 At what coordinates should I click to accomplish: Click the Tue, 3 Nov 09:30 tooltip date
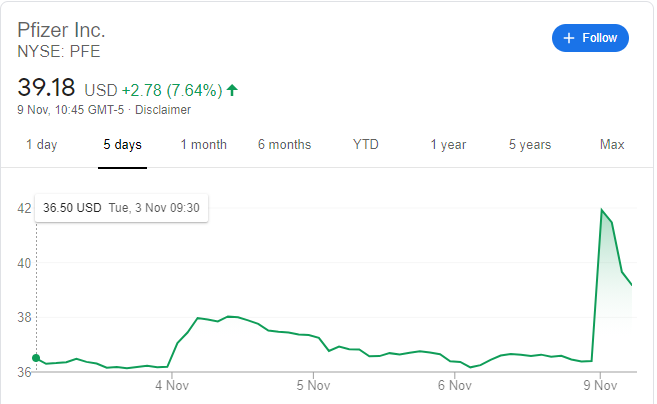coord(154,208)
